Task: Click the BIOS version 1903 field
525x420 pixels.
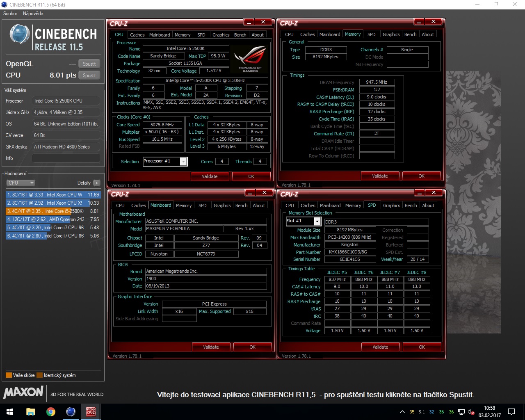Action: 205,278
